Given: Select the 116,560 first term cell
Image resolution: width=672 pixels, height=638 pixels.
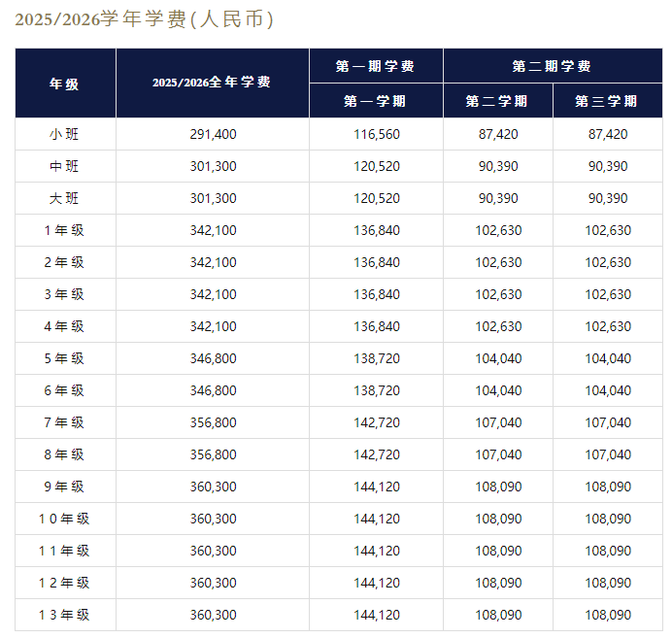Looking at the screenshot, I should coord(376,134).
